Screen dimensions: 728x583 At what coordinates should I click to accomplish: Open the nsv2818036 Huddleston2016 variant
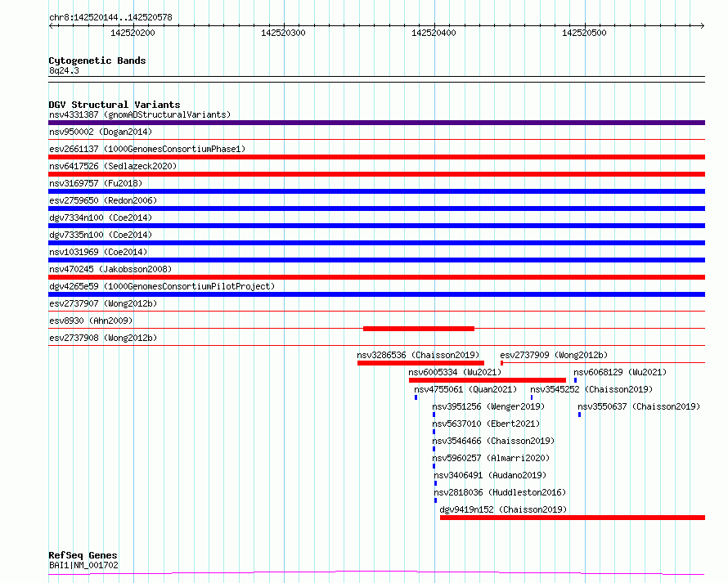(499, 492)
